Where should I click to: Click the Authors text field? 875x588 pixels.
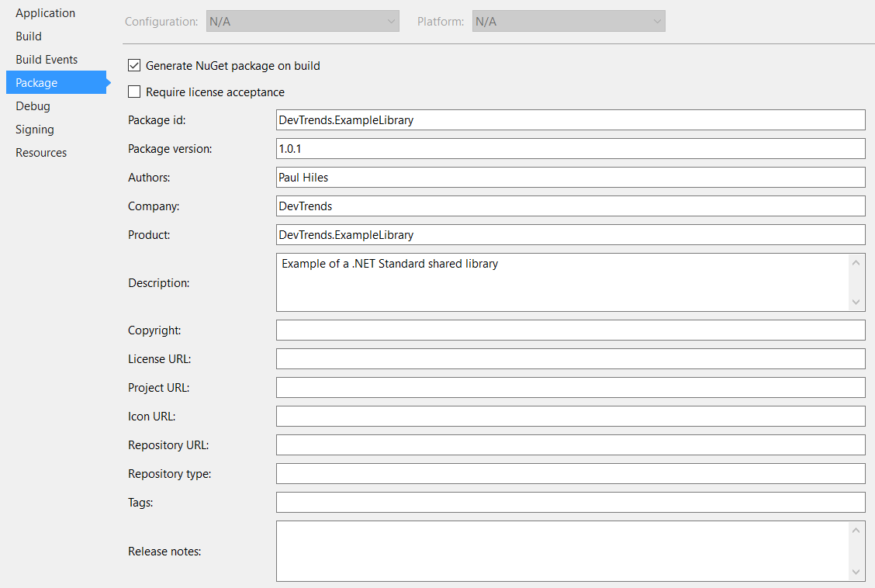pyautogui.click(x=570, y=178)
